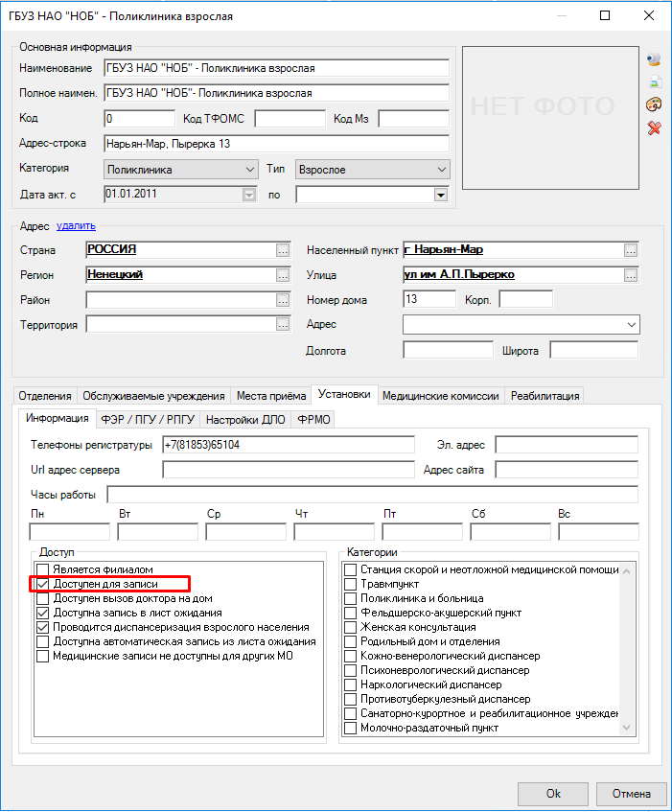Screen dimensions: 672x812
Task: Focus the Часы работы input field
Action: pos(372,495)
